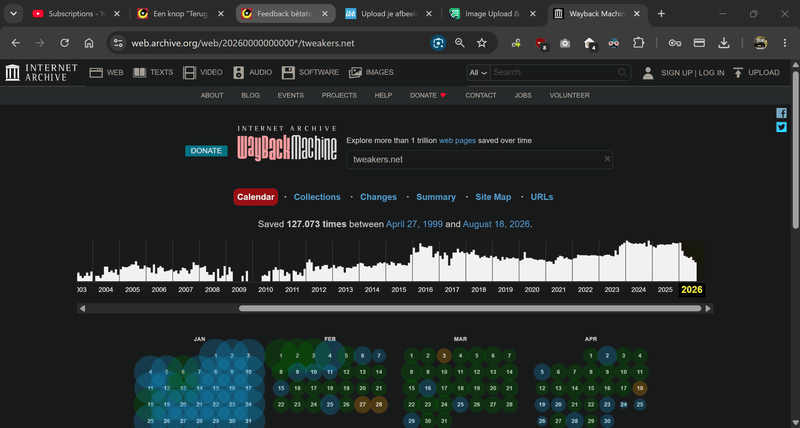Switch to the Image Upload tab
The height and width of the screenshot is (428, 800).
coord(493,14)
